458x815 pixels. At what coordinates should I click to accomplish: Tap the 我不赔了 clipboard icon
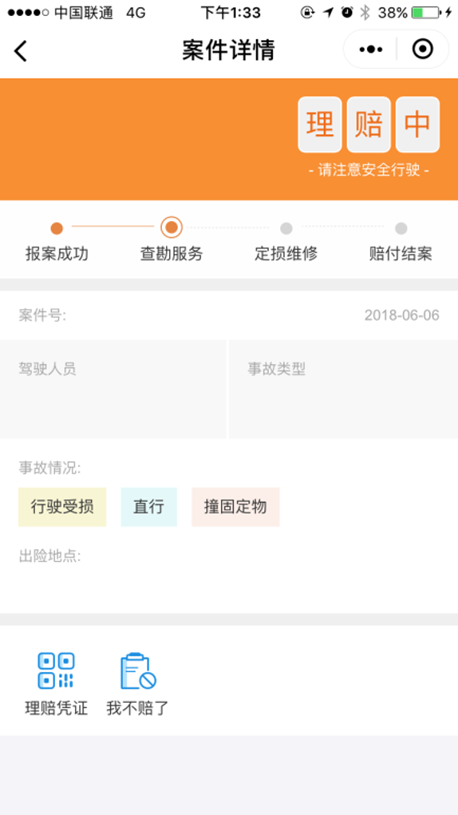(x=138, y=671)
